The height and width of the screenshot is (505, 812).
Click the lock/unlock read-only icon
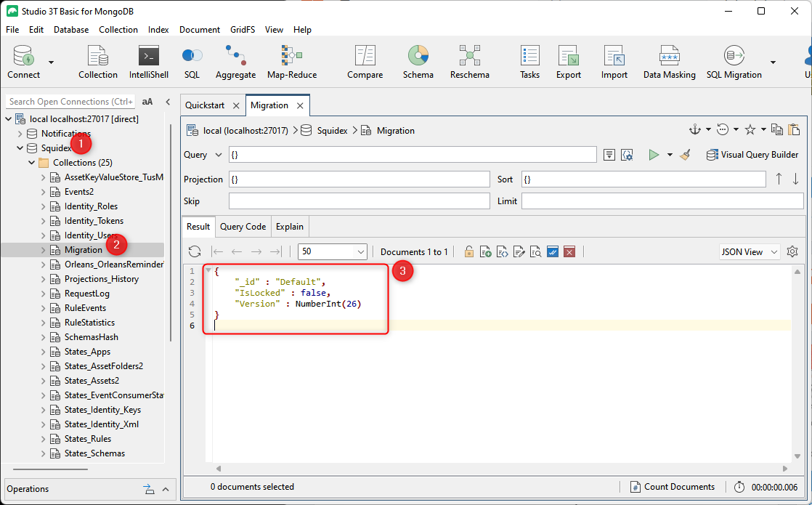[x=468, y=251]
